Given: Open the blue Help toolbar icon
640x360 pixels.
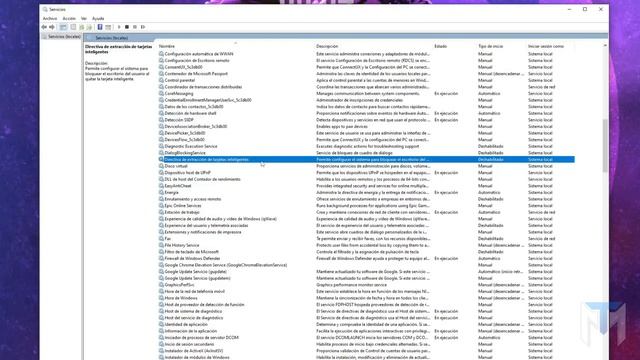Looking at the screenshot, I should tap(100, 27).
